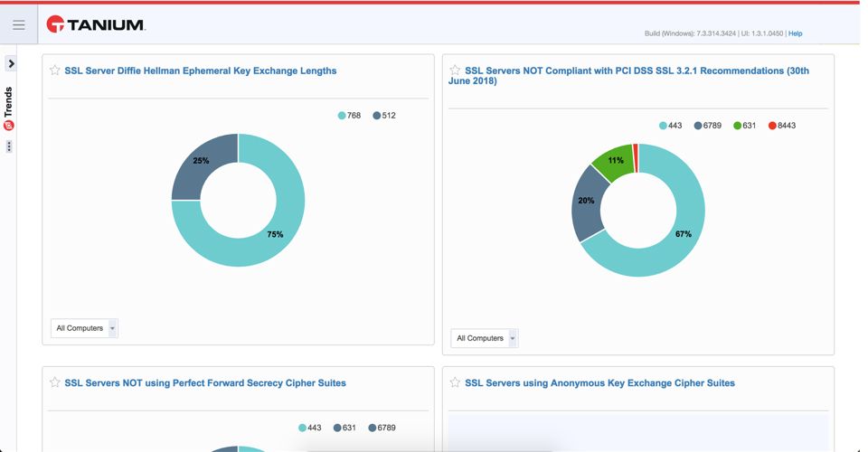Favorite the Perfect Forward Secrecy panel star
Viewport: 868px width, 452px height.
[54, 382]
